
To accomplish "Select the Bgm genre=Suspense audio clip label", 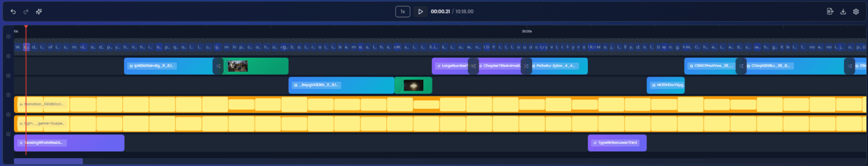I will point(42,123).
